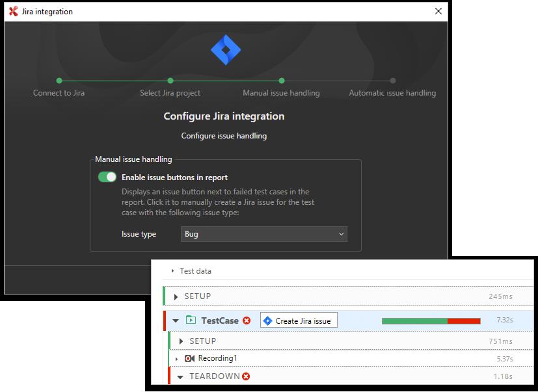The image size is (538, 392).
Task: Click the Jira diamond icon in Create button
Action: [x=267, y=321]
